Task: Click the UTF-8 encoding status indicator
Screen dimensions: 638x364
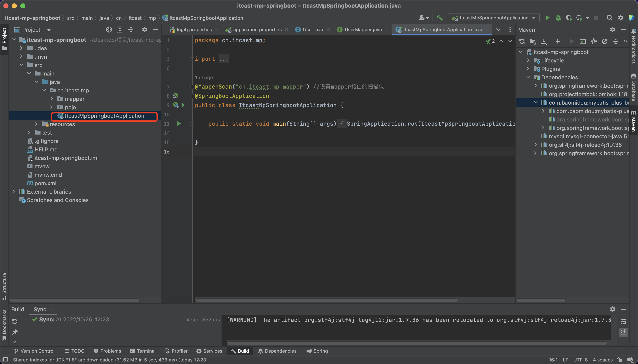Action: 580,360
